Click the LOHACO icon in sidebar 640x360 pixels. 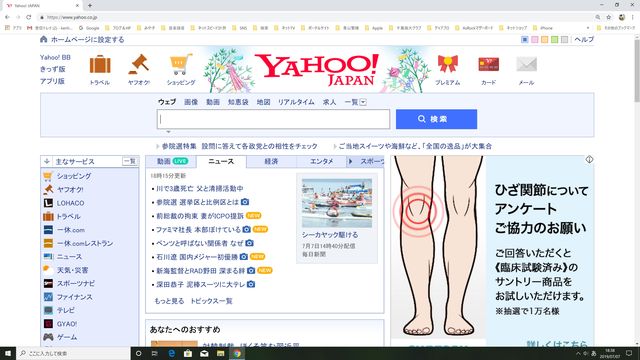coord(48,203)
